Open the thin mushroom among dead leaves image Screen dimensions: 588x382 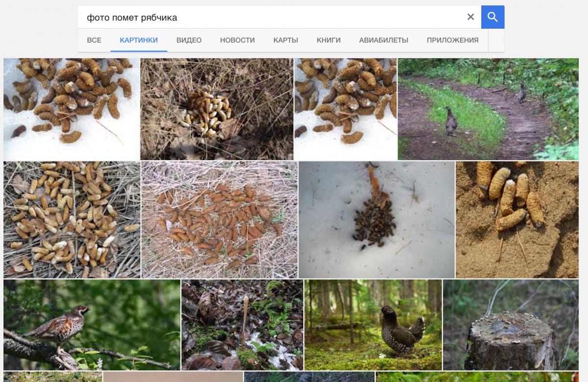pos(243,324)
